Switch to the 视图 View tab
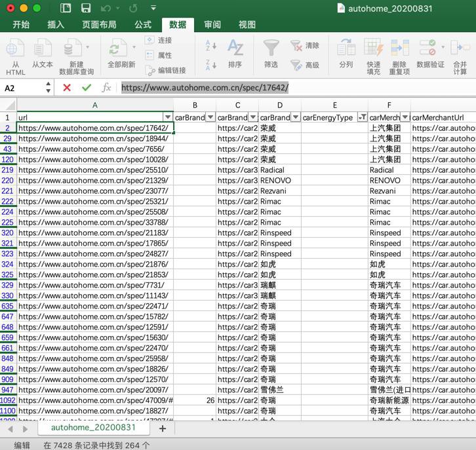Screen dimensions: 476x450 [x=247, y=24]
